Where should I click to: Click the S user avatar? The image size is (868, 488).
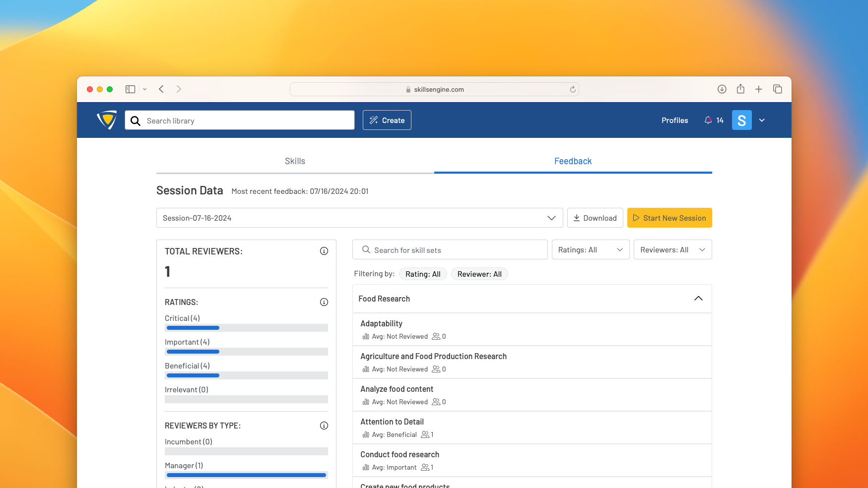point(741,120)
